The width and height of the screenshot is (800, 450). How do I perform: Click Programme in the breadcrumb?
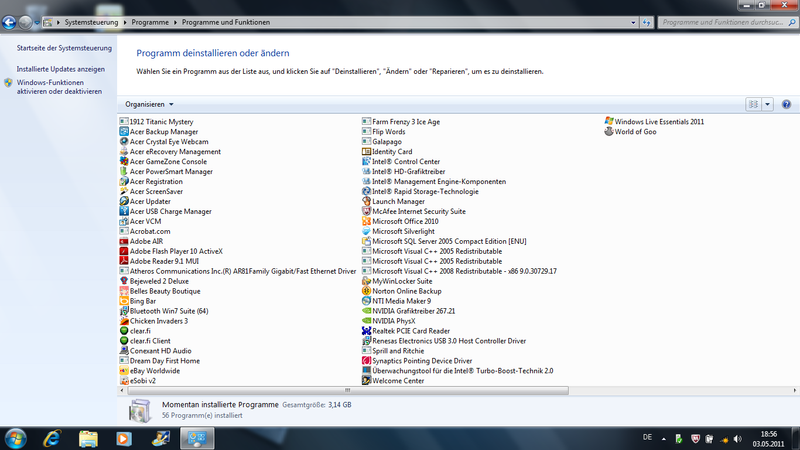(150, 22)
